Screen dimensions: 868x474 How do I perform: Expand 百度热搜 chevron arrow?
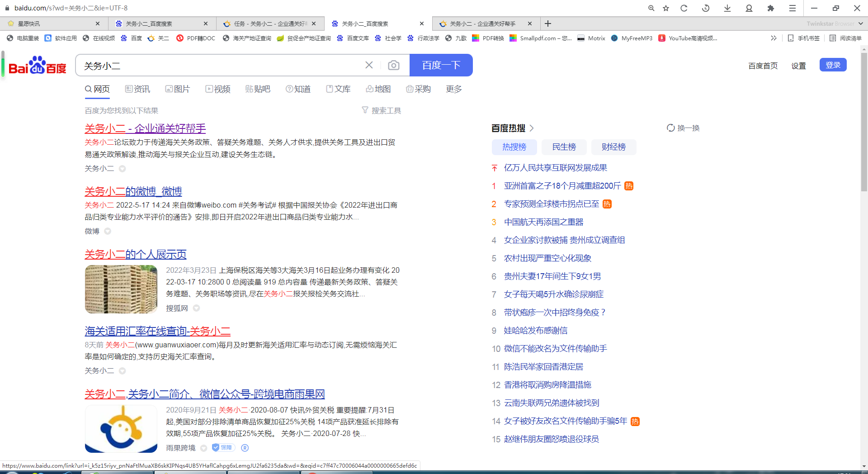click(x=532, y=128)
